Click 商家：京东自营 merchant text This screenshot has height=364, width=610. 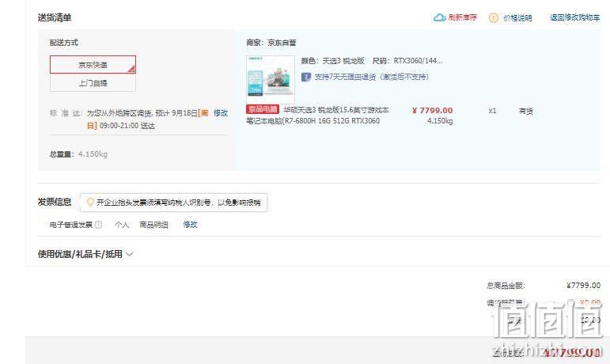pos(271,43)
